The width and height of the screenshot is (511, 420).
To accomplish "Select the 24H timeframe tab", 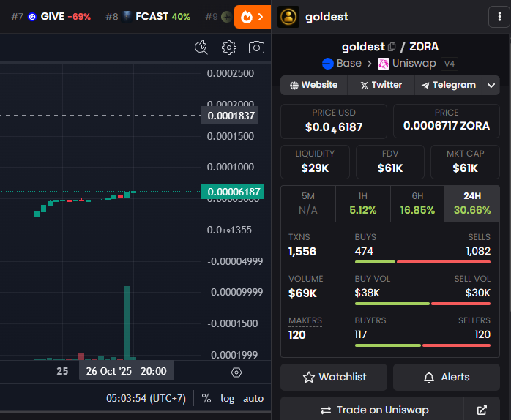I will [472, 203].
